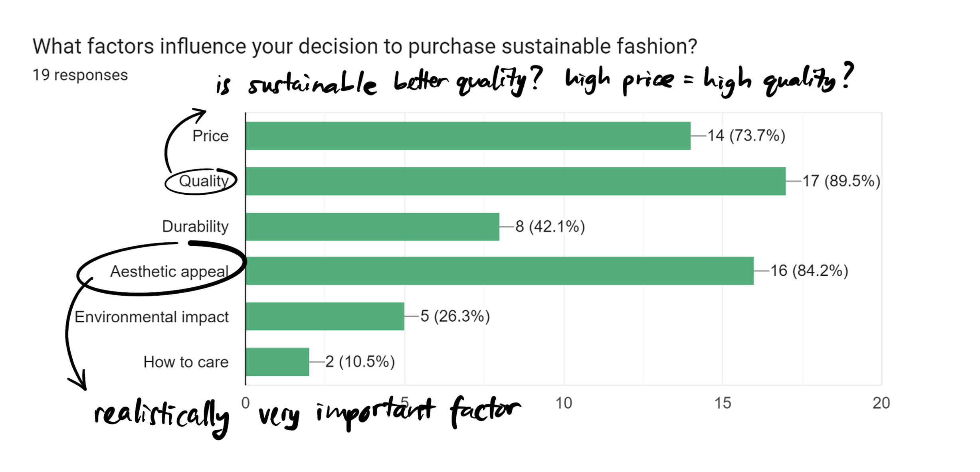Click the How to care label
Screen dimensions: 980x472
(186, 362)
